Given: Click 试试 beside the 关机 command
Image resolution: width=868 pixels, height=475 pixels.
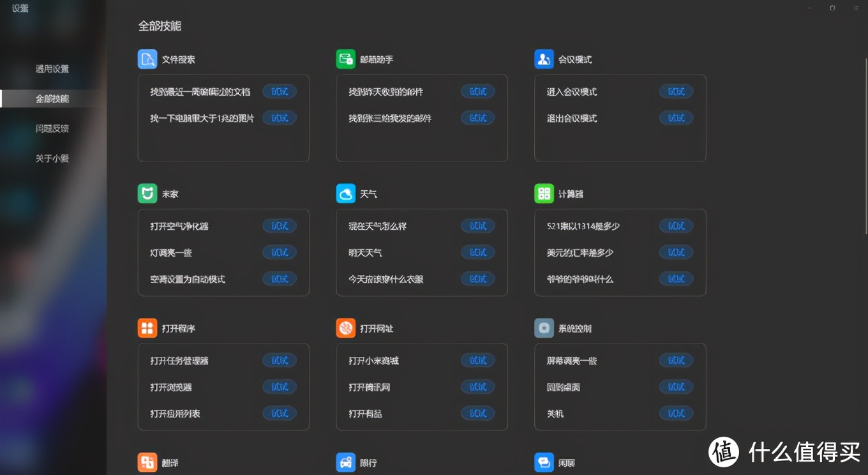Looking at the screenshot, I should pos(676,413).
